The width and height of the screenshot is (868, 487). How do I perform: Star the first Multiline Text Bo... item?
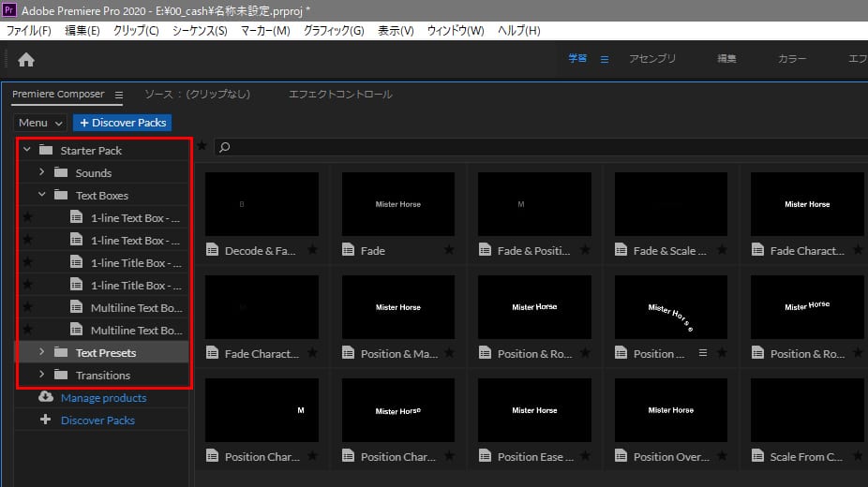(x=28, y=307)
